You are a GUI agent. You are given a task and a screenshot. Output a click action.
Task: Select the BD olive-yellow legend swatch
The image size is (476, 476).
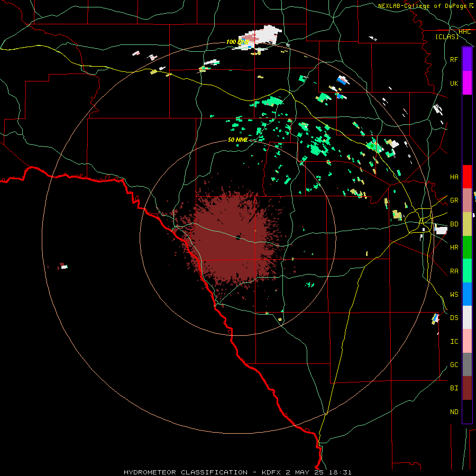click(x=467, y=224)
